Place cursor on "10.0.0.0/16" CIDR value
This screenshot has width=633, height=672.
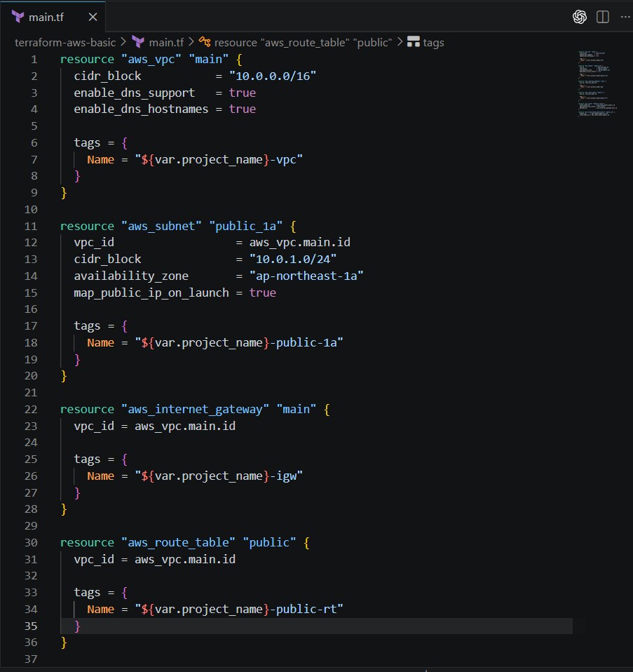coord(273,76)
